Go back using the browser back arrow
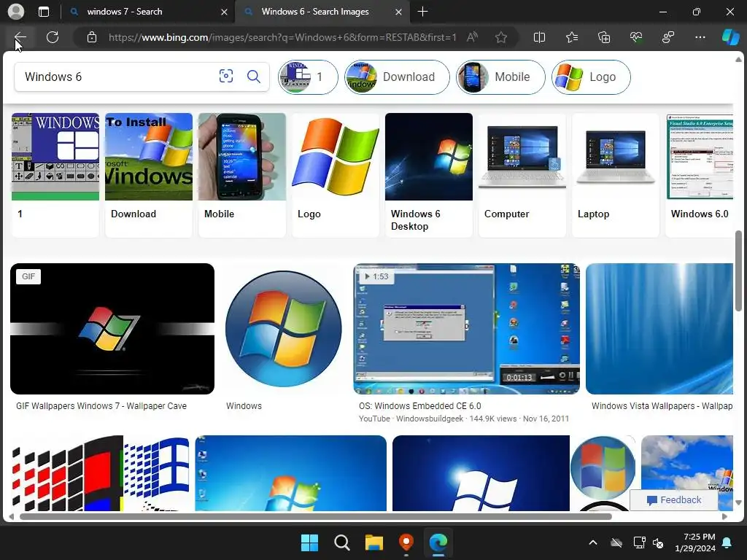This screenshot has width=747, height=560. [x=20, y=37]
